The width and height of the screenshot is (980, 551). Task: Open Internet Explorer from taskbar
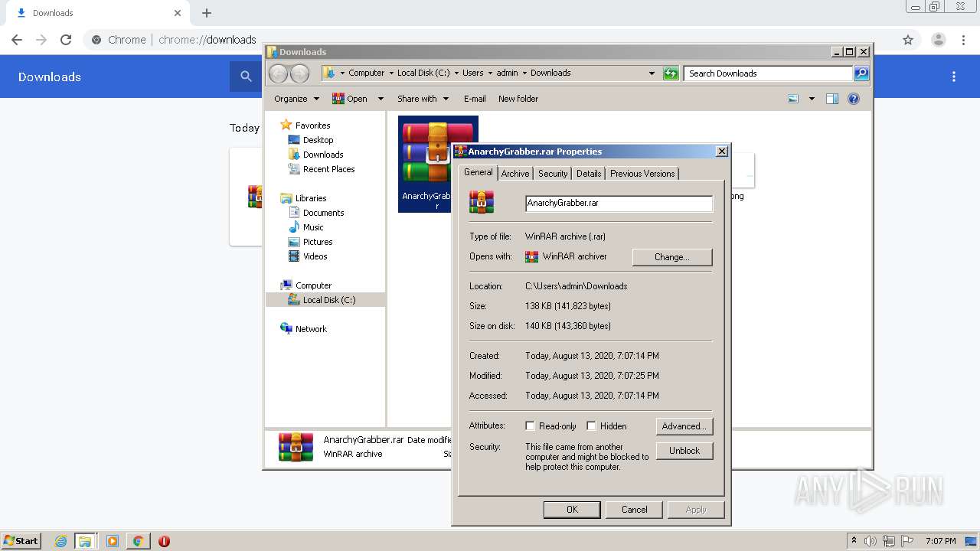point(60,541)
